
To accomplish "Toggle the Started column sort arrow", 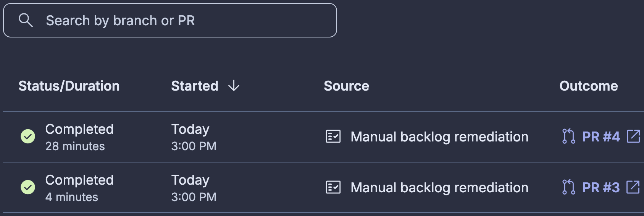I will click(x=234, y=86).
